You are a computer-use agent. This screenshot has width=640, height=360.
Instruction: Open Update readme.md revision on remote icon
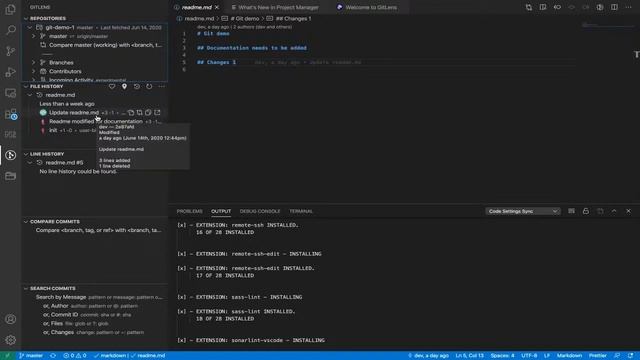pyautogui.click(x=157, y=113)
